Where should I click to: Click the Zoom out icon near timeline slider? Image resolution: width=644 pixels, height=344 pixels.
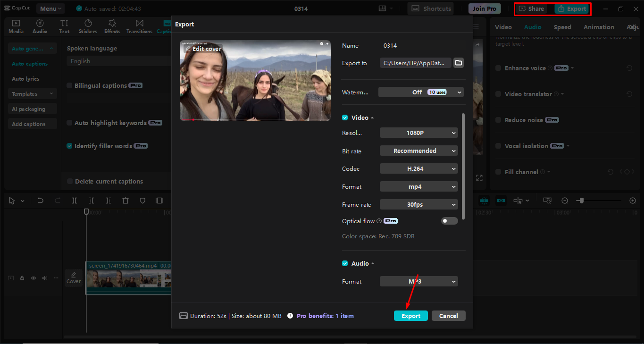click(565, 200)
